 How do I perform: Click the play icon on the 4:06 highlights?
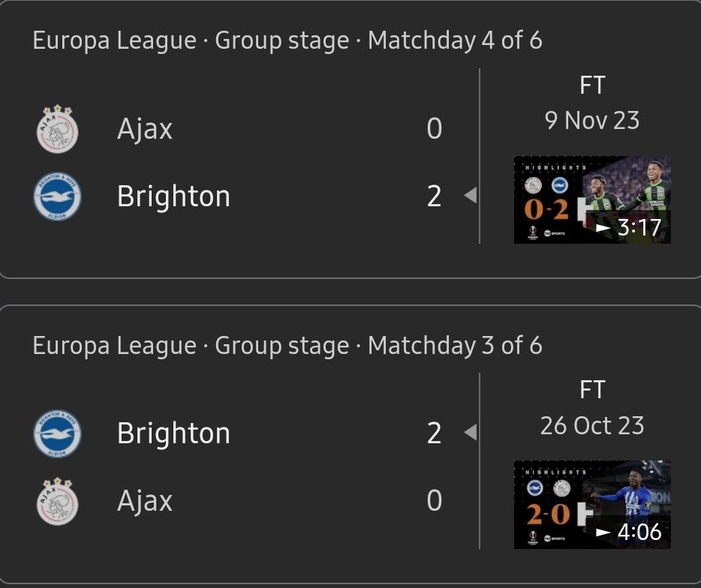pyautogui.click(x=603, y=532)
